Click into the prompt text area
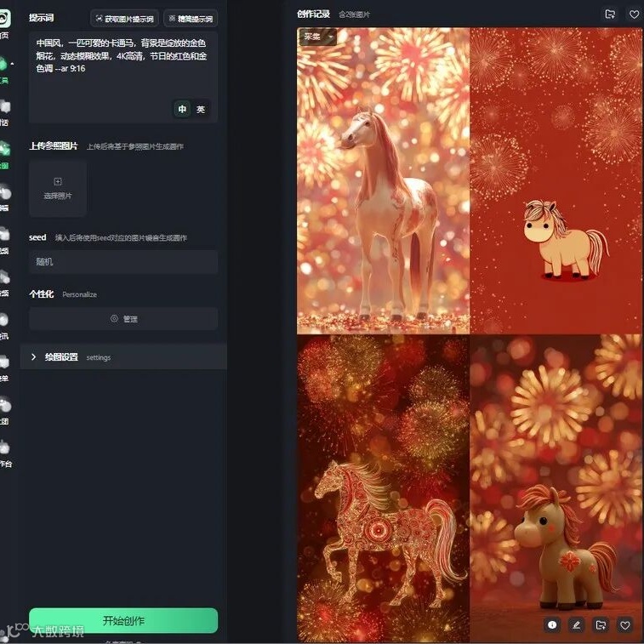 pyautogui.click(x=123, y=77)
